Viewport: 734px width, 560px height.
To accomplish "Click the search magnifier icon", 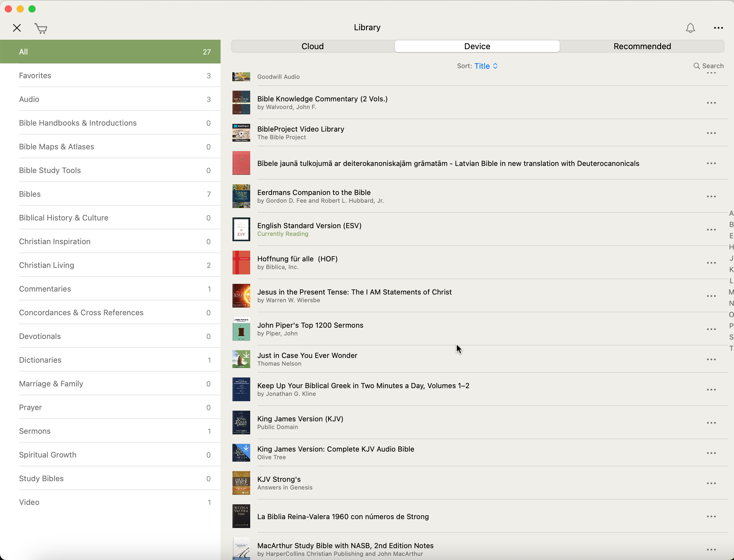I will pyautogui.click(x=697, y=66).
